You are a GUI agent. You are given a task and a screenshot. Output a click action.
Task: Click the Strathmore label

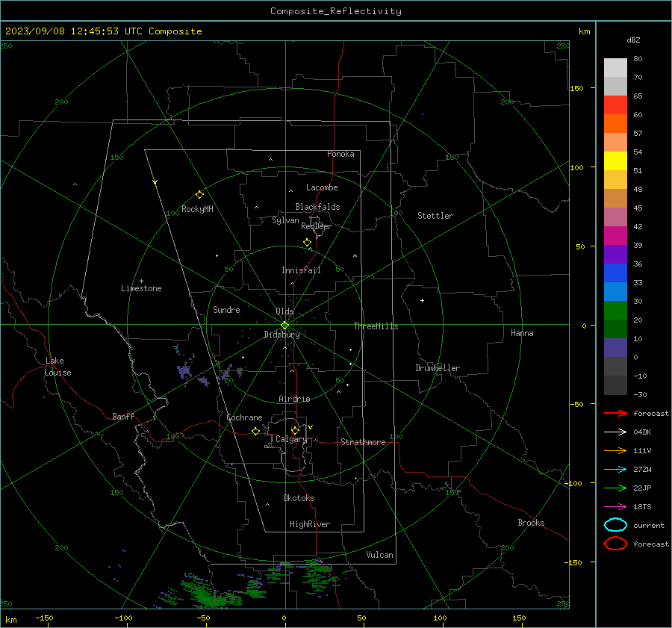(x=363, y=442)
